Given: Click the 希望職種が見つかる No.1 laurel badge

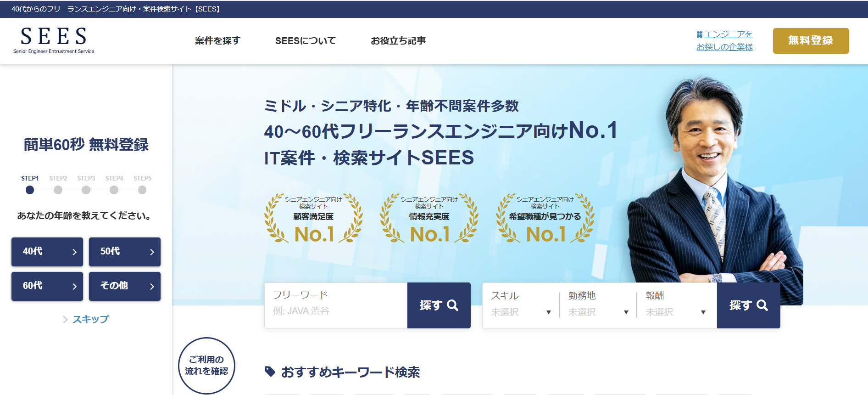Looking at the screenshot, I should (x=545, y=219).
